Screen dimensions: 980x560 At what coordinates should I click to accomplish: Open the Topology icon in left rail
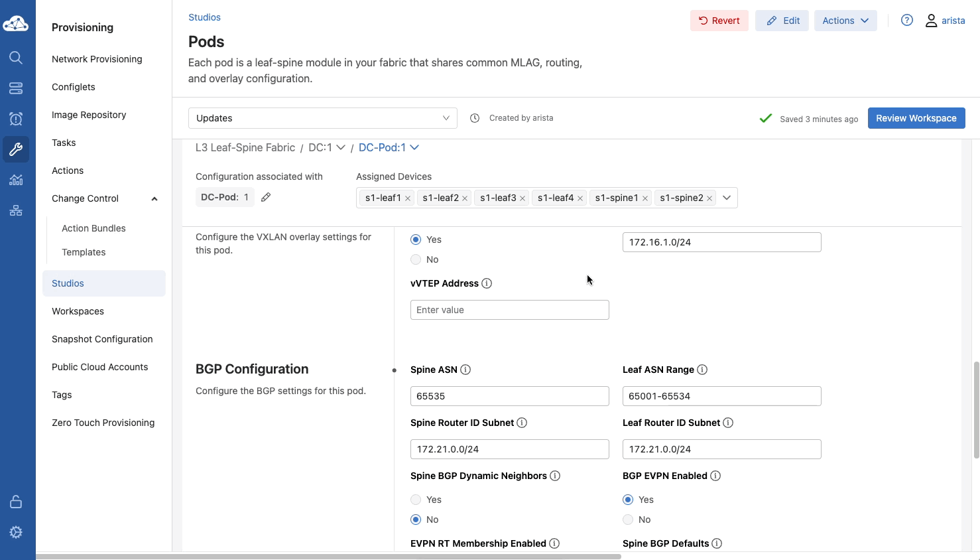click(x=16, y=210)
